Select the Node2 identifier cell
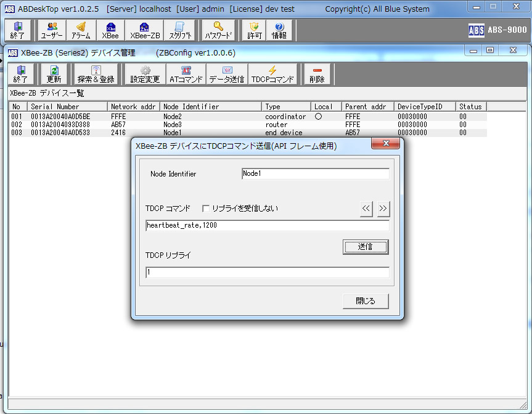 click(x=173, y=117)
